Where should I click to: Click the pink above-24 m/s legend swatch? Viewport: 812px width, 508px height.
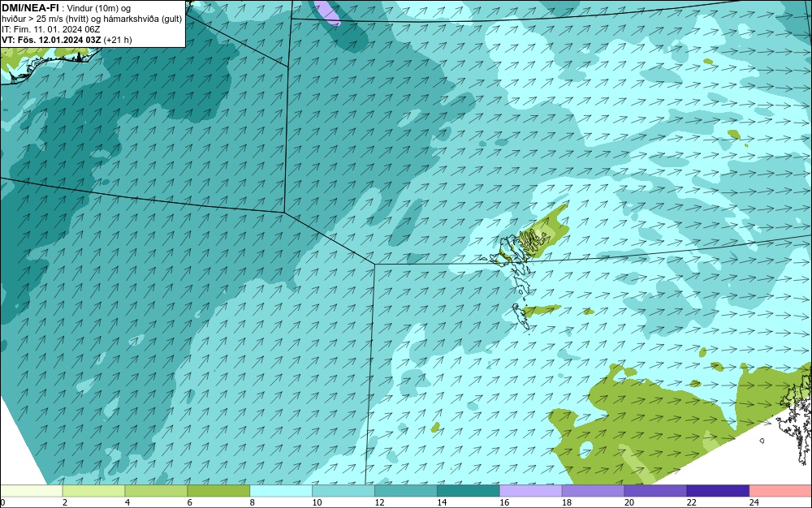[x=781, y=491]
